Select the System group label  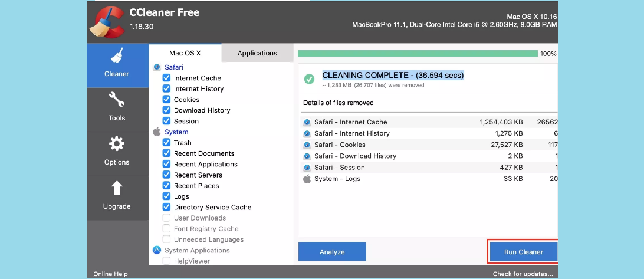click(176, 132)
